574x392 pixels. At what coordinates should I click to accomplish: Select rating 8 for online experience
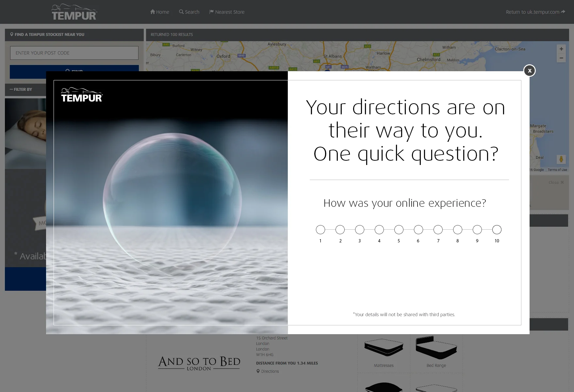(x=458, y=230)
